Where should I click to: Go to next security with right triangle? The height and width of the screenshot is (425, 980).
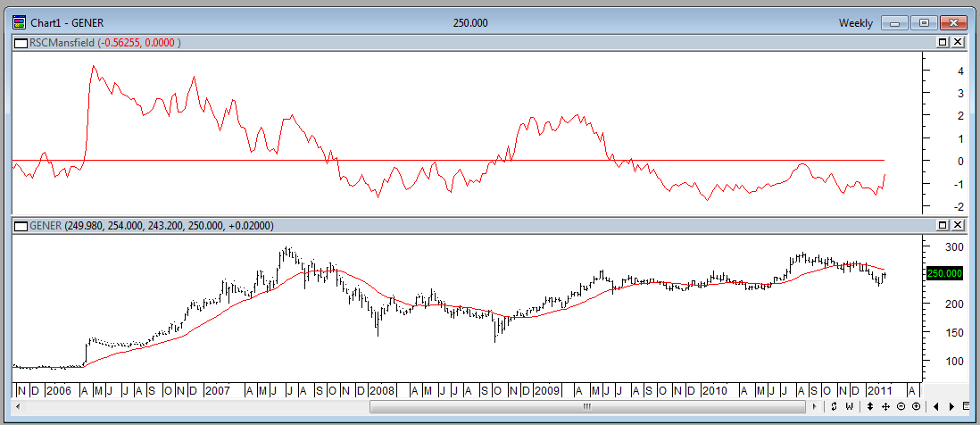pos(951,407)
